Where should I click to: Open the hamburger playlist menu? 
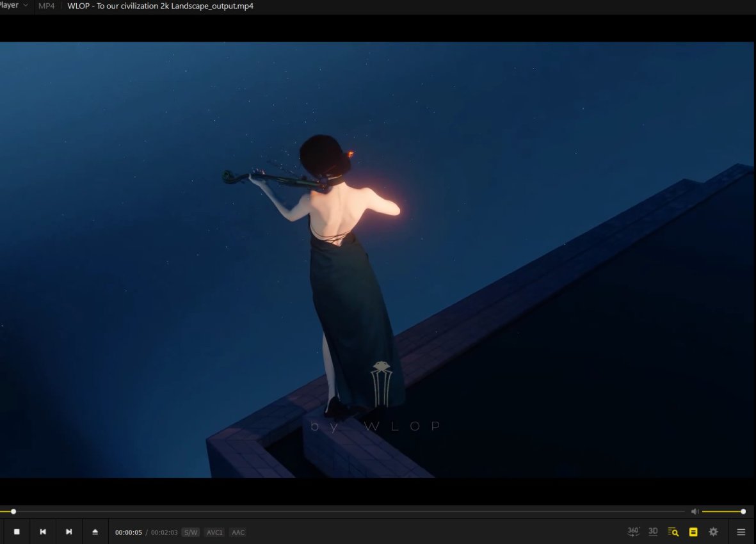[741, 532]
